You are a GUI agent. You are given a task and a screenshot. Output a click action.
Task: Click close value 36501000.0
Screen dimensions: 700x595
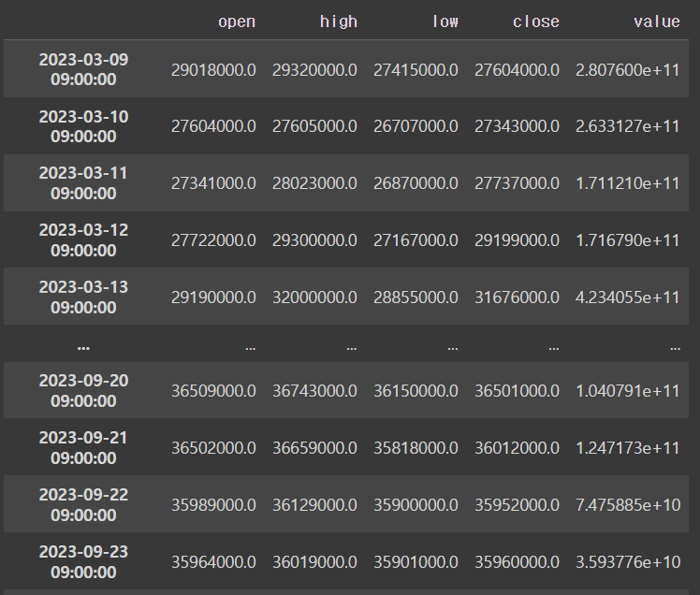pos(517,391)
